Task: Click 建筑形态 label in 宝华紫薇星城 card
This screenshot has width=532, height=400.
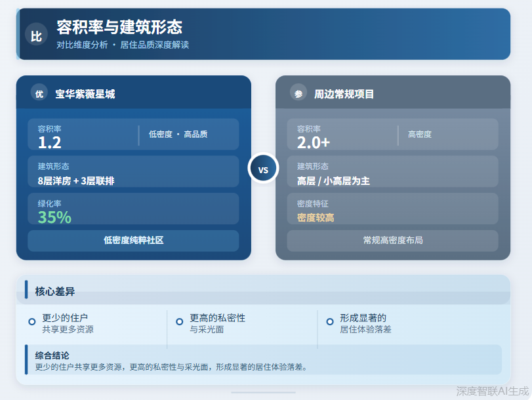Action: point(53,167)
